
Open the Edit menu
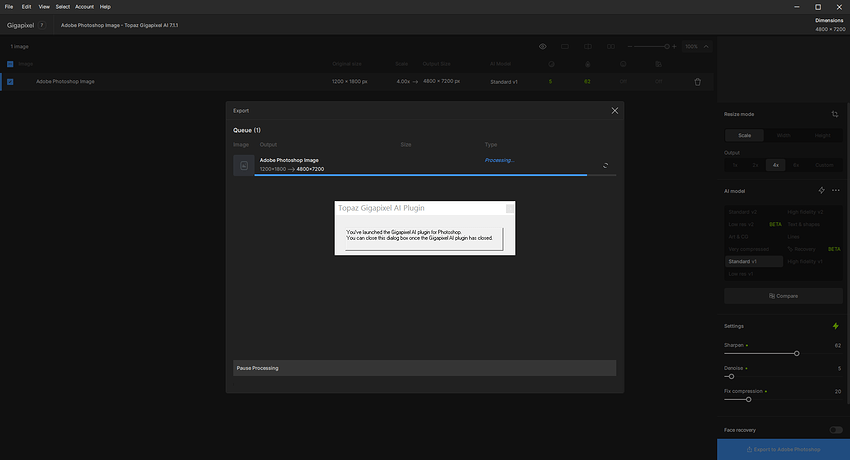click(26, 7)
